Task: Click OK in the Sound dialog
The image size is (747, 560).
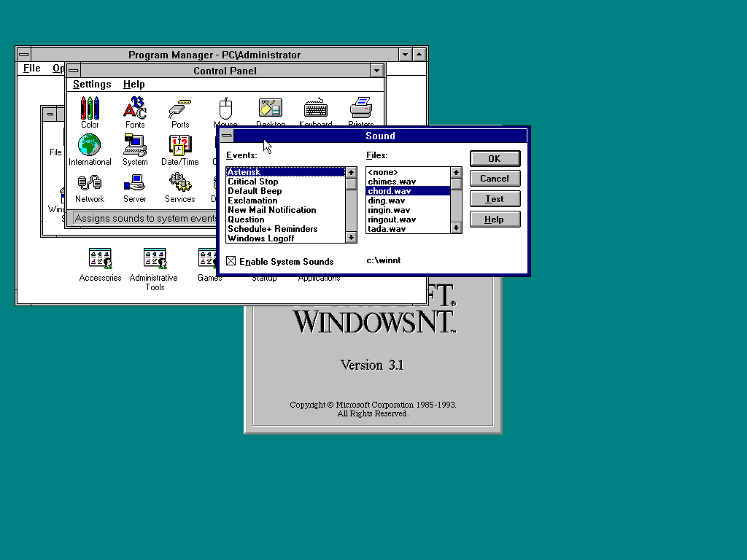Action: point(495,158)
